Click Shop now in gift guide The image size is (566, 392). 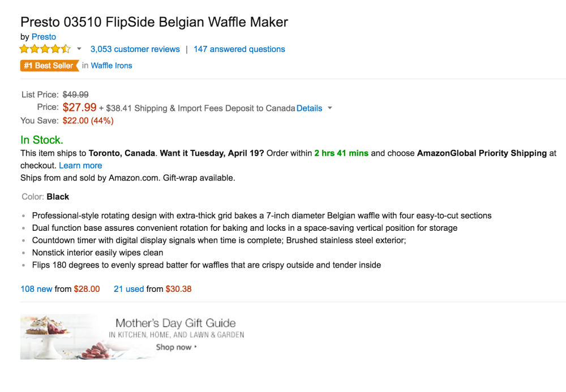click(174, 347)
